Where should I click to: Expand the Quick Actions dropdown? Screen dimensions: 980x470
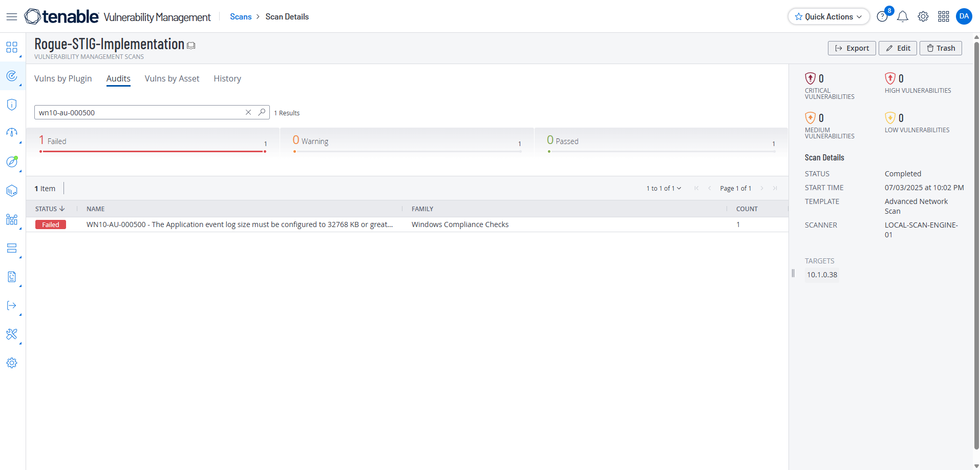tap(828, 17)
